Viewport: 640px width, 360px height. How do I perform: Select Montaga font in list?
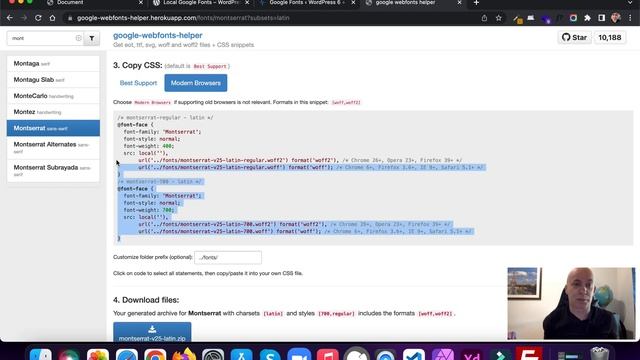53,64
